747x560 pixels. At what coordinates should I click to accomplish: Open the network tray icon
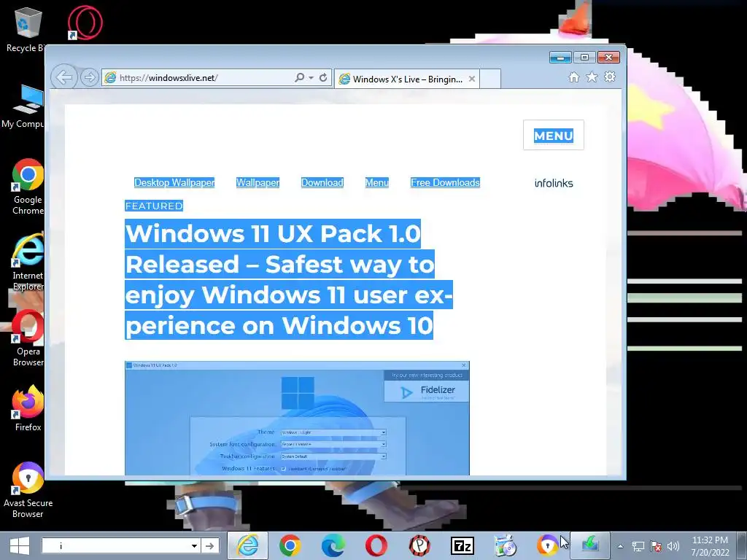(x=638, y=546)
